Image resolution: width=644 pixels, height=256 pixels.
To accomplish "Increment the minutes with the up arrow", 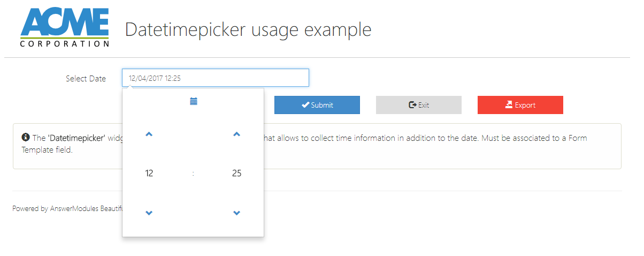I will tap(237, 134).
